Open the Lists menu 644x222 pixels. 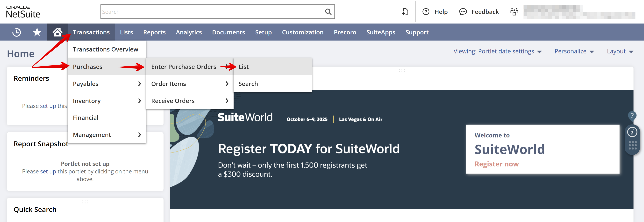point(127,32)
